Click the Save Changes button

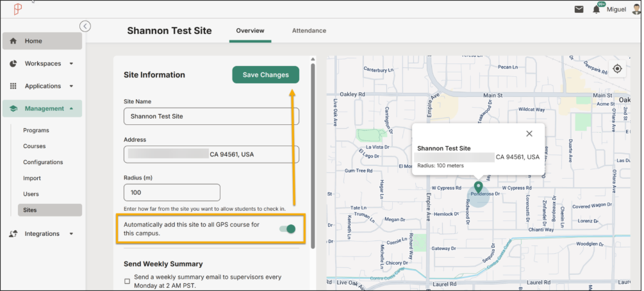pyautogui.click(x=266, y=75)
